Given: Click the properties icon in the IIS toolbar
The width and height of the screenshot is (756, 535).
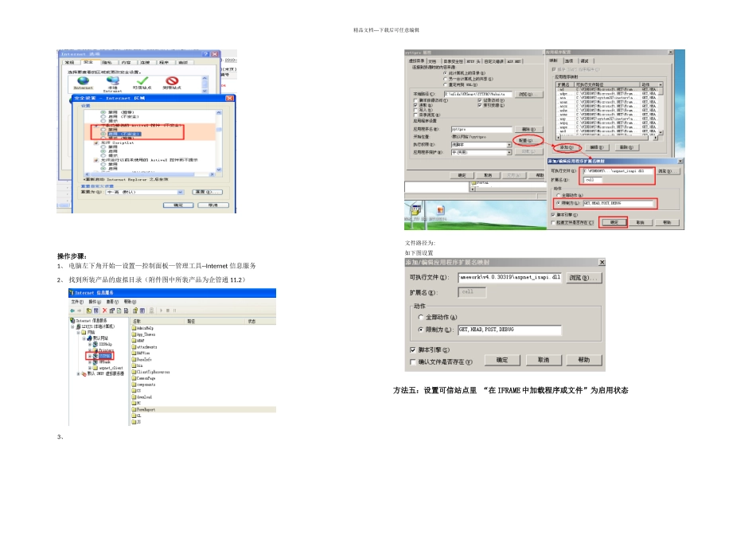Looking at the screenshot, I should tap(112, 310).
